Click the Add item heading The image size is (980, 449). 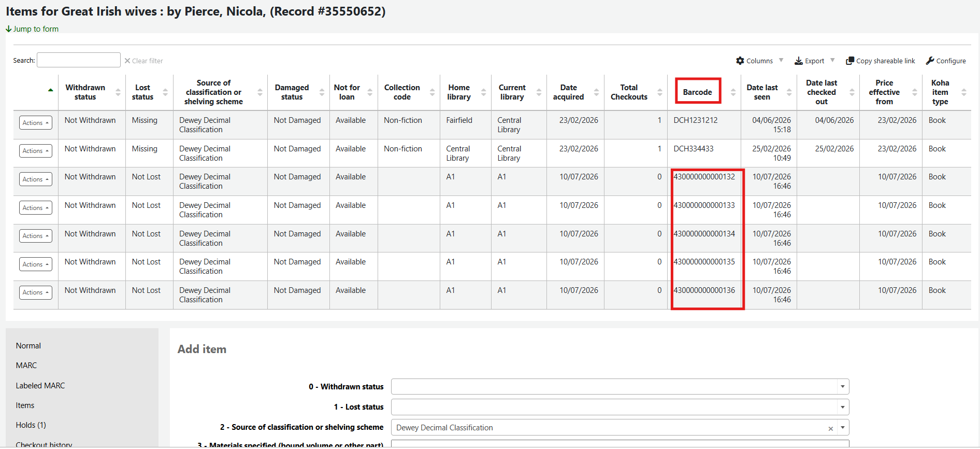click(x=202, y=349)
